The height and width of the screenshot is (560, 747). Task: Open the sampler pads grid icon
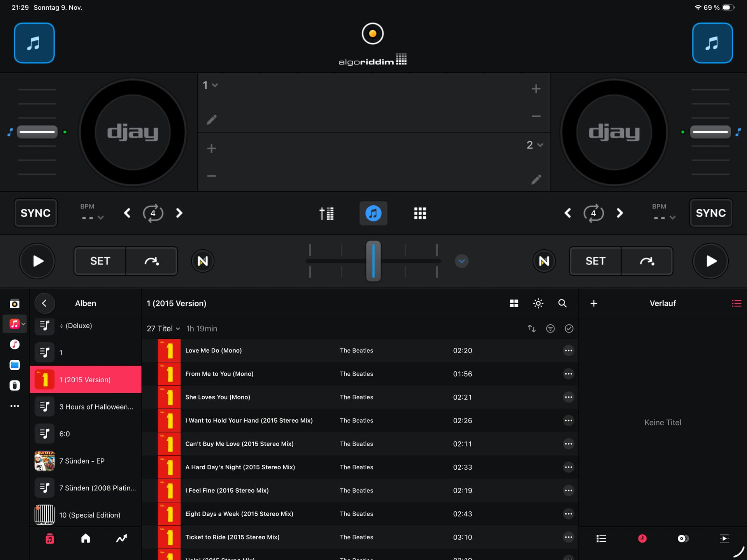pyautogui.click(x=420, y=213)
